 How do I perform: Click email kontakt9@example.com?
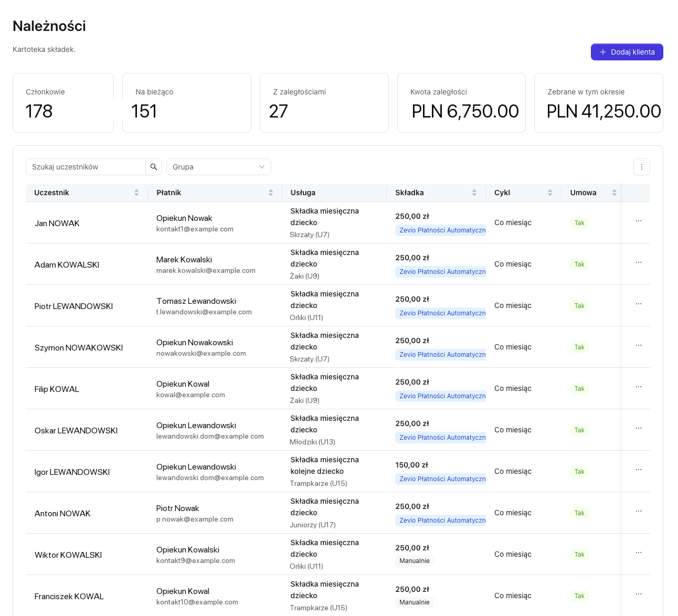pos(196,561)
